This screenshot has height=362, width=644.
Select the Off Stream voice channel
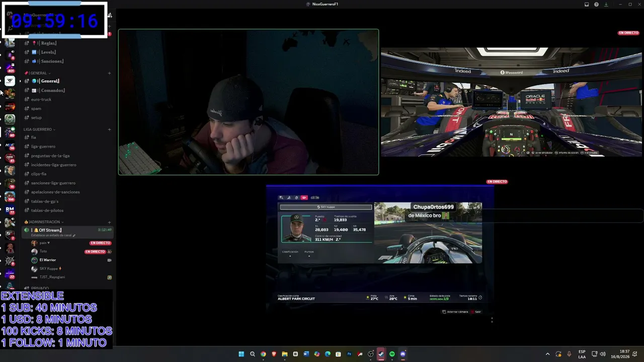66,230
